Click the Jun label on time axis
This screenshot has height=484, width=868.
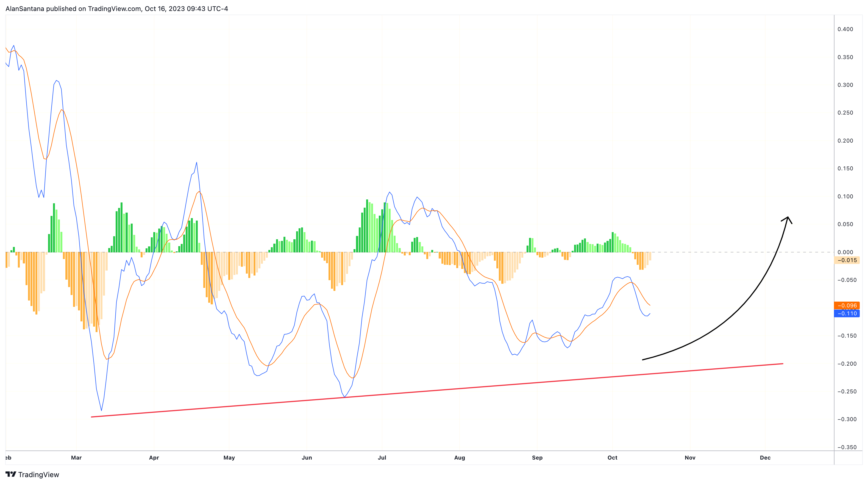pyautogui.click(x=307, y=458)
